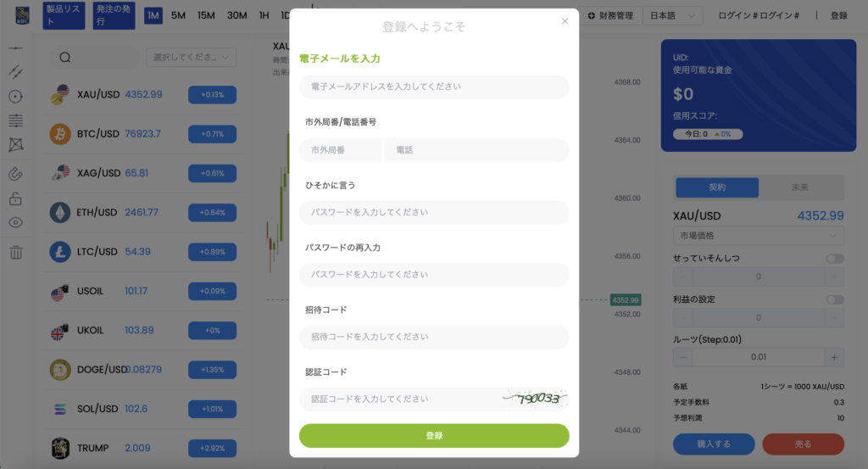Click the search magnifier icon
The image size is (868, 469).
tap(64, 58)
